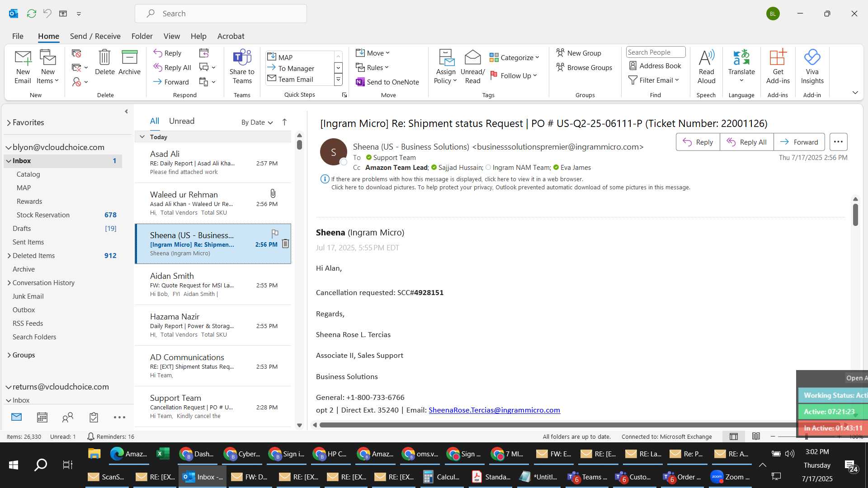
Task: Click the message list vertical scrollbar
Action: tap(299, 144)
